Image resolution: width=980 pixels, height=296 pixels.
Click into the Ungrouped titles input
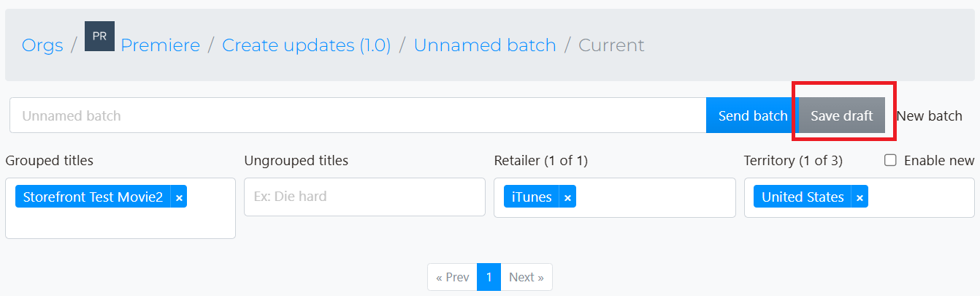pos(364,197)
